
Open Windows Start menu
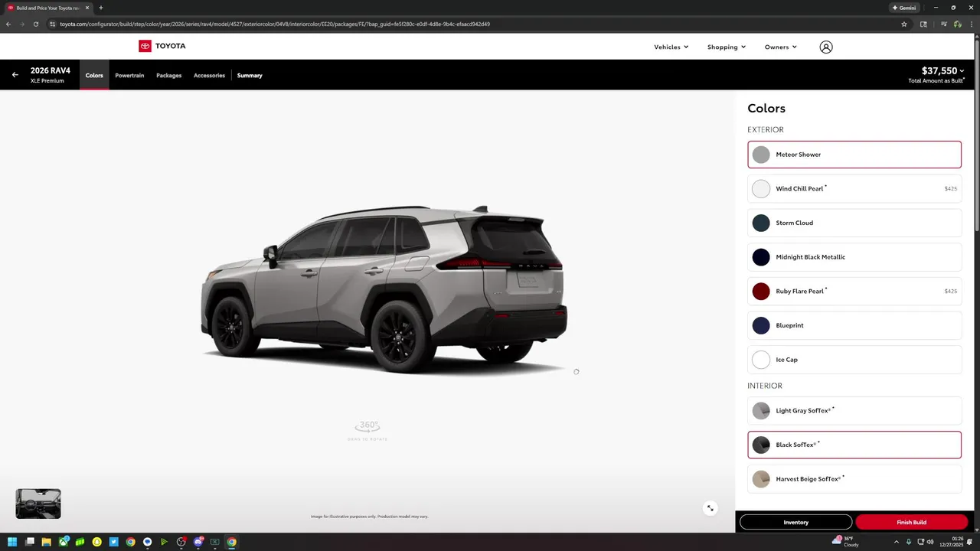[x=12, y=542]
